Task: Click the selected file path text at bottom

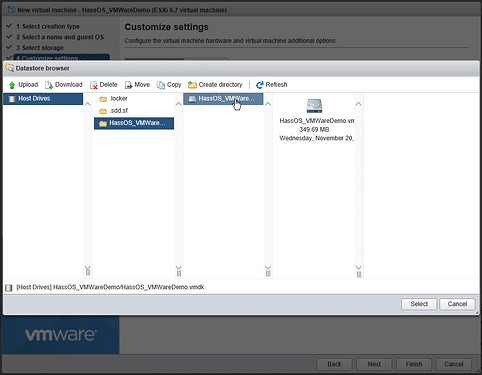Action: point(110,287)
